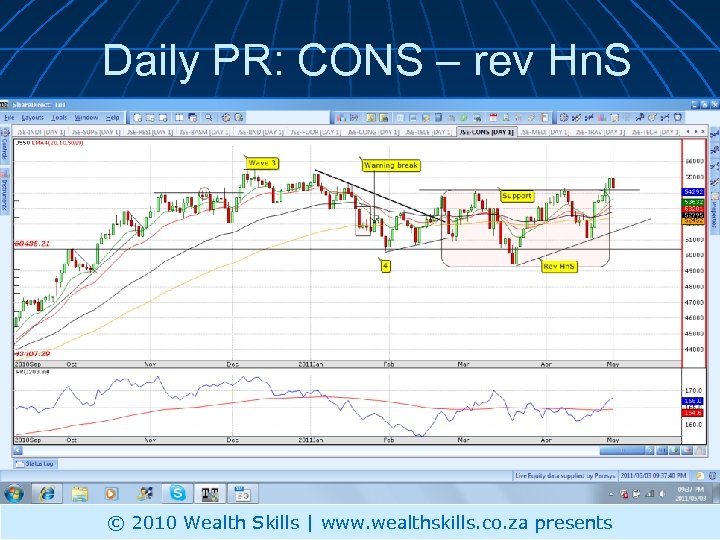Click the yellow '4' wave label
This screenshot has width=720, height=540.
click(386, 266)
